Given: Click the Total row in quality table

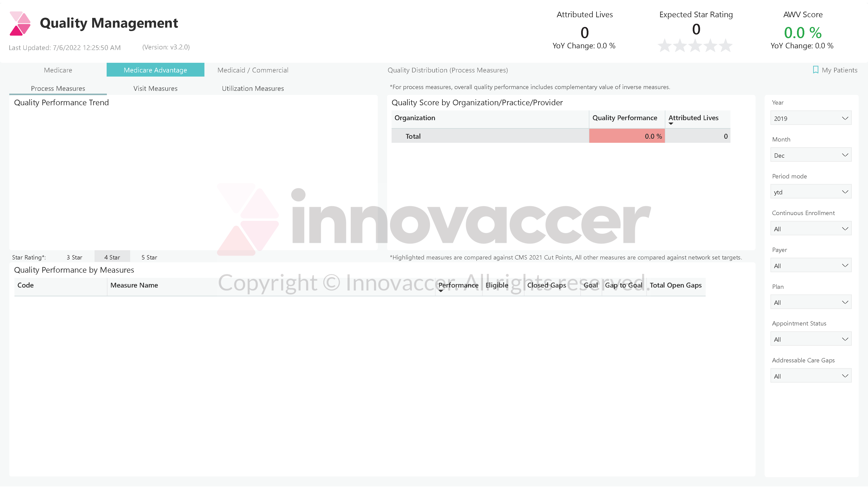Looking at the screenshot, I should tap(560, 136).
